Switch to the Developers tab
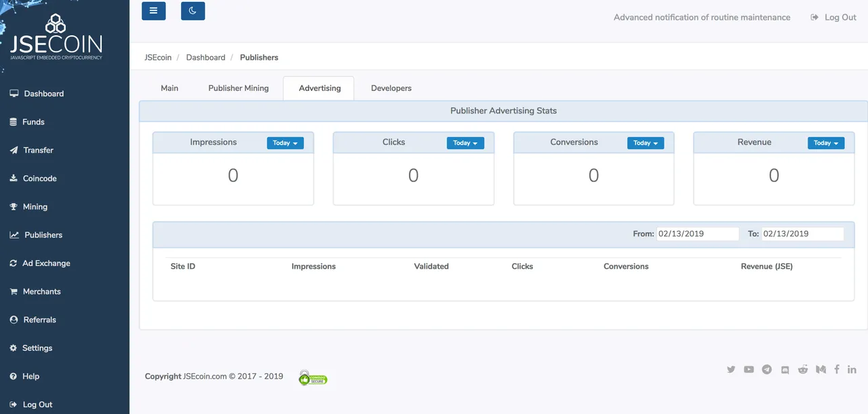868x414 pixels. point(391,88)
